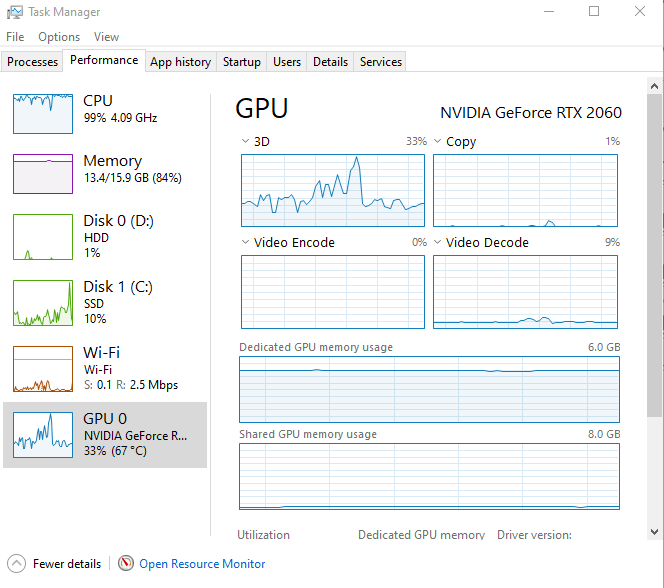Open the Details tab
This screenshot has width=664, height=588.
[330, 62]
